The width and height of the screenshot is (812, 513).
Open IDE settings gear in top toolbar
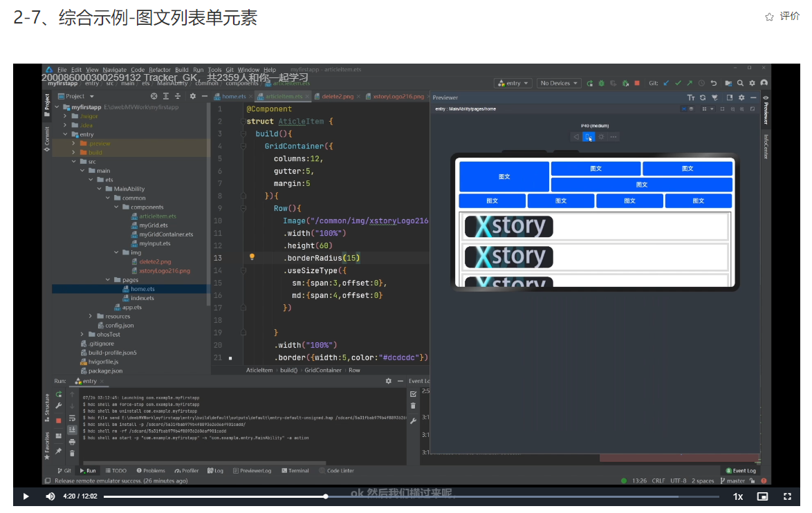coord(753,83)
